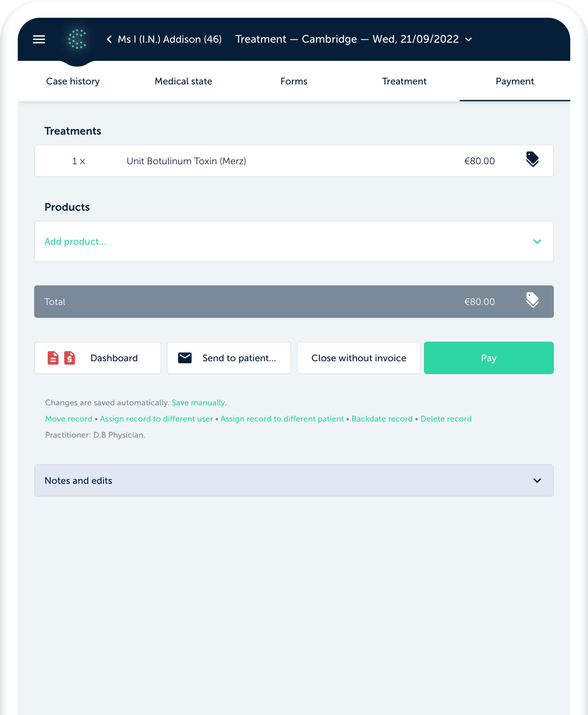Image resolution: width=588 pixels, height=715 pixels.
Task: Open the Medical state tab
Action: 183,81
